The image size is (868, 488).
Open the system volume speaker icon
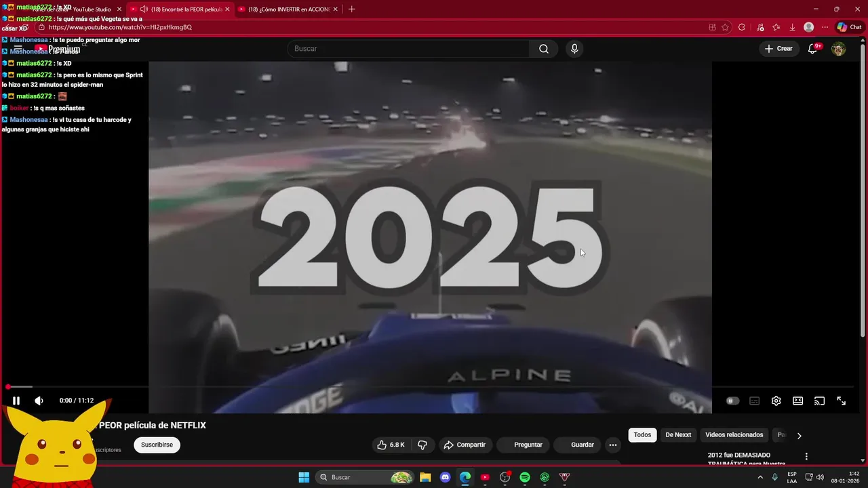click(821, 477)
